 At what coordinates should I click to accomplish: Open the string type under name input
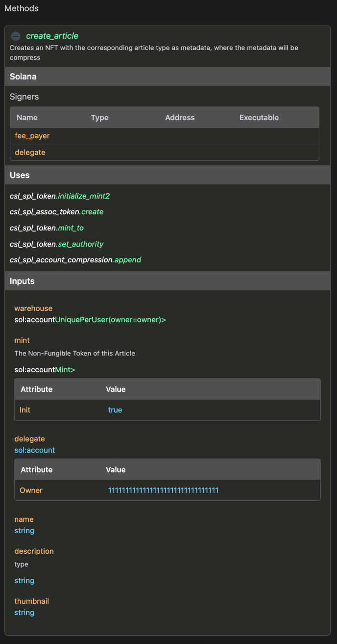click(x=24, y=530)
